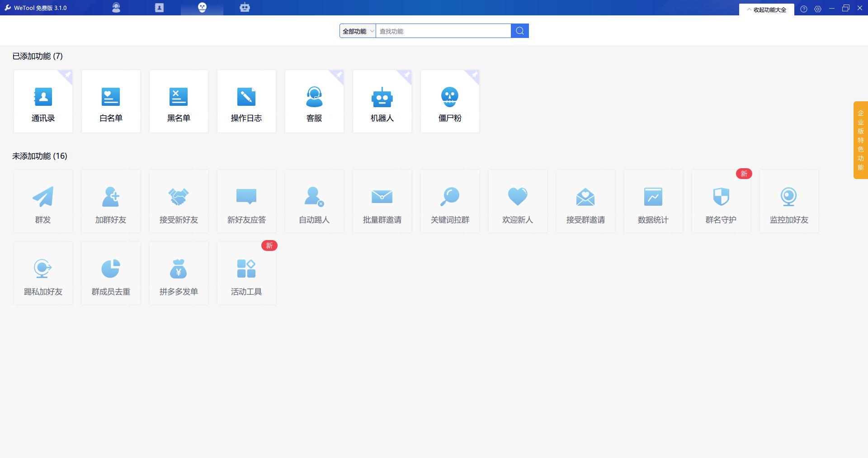This screenshot has height=458, width=868.
Task: Unpin the 客服 tile using its pin corner
Action: tap(339, 75)
